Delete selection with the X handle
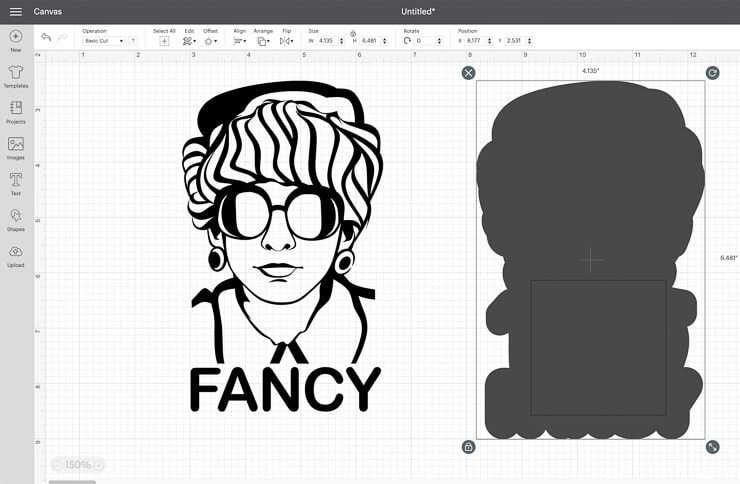The height and width of the screenshot is (484, 740). tap(468, 73)
